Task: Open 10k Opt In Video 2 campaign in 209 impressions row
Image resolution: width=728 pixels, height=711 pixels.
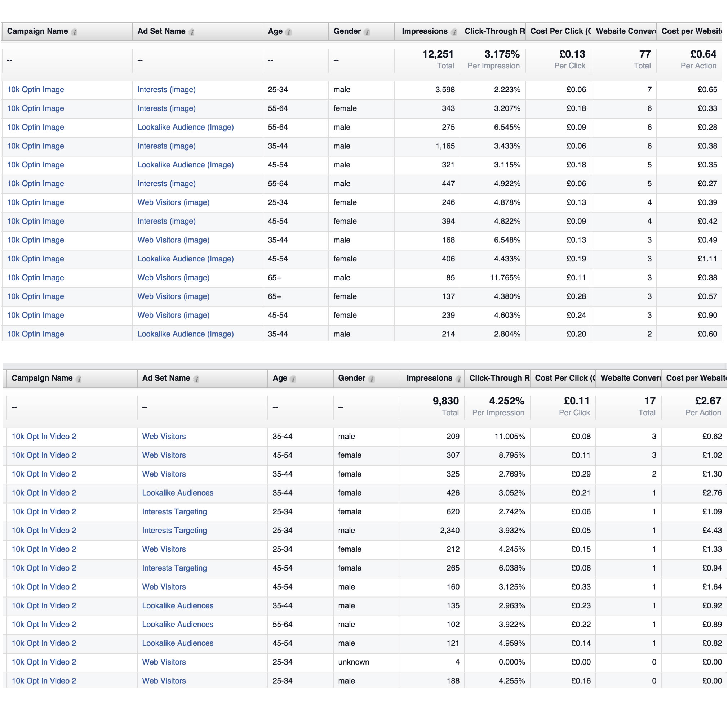Action: (x=44, y=437)
